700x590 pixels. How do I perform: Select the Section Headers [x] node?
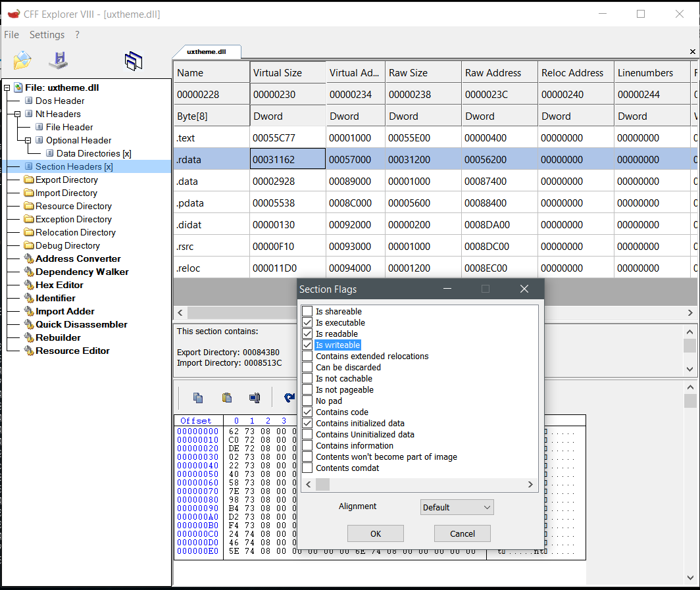point(74,166)
